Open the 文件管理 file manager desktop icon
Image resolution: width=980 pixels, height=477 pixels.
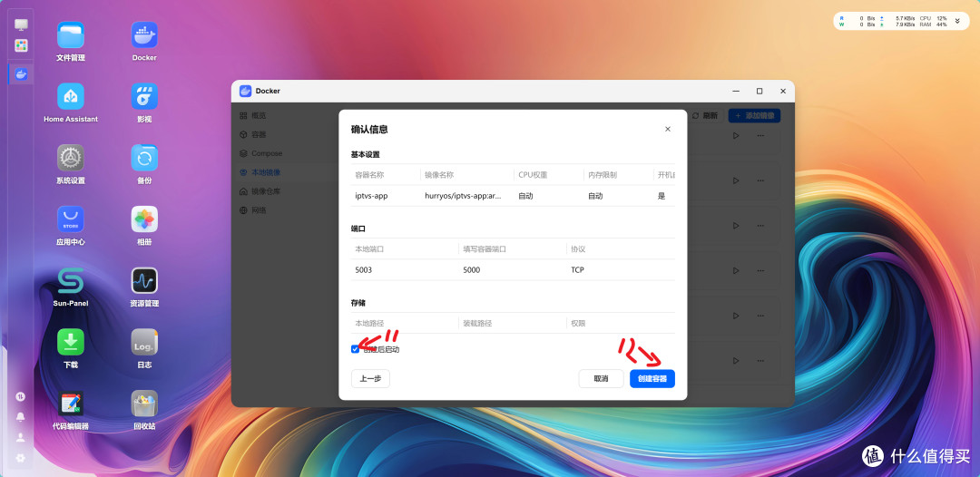(71, 35)
